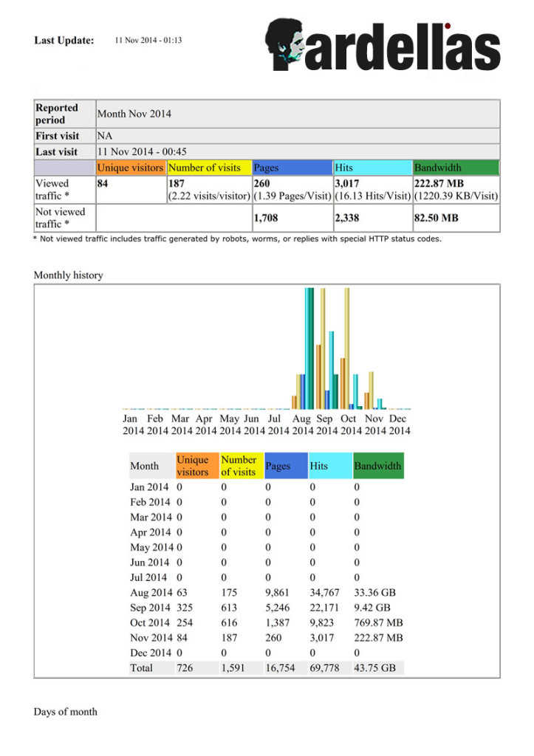Click the Aug 2014 label under chart

[301, 425]
